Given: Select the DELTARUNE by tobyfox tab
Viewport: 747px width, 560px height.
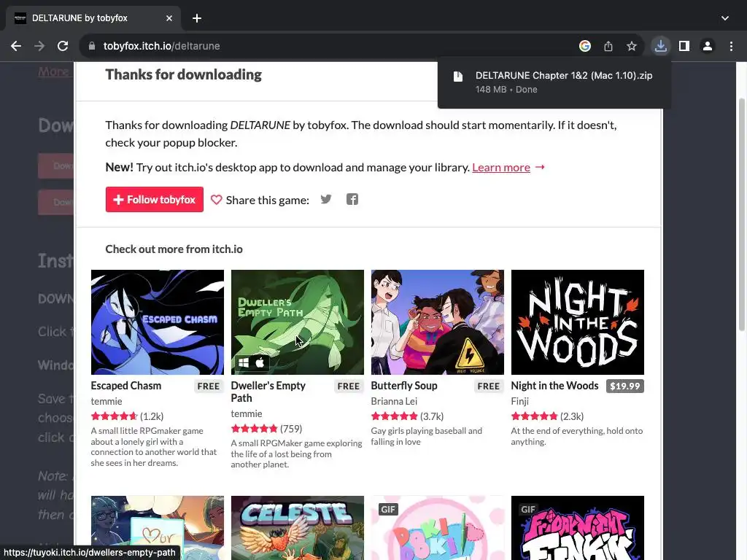Looking at the screenshot, I should 93,18.
